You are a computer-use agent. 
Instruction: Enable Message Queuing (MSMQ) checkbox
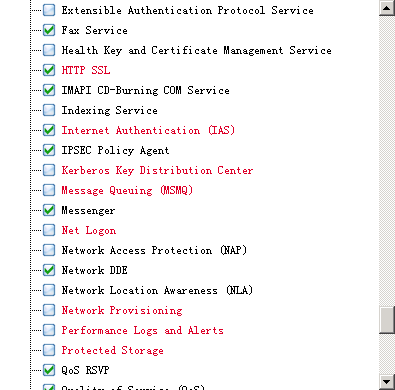click(x=49, y=190)
